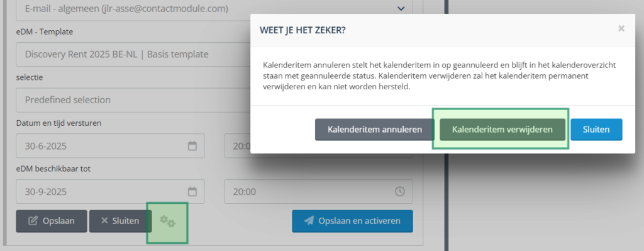
Task: Click the 'eDM beschikbaar tot' label
Action: click(x=53, y=169)
